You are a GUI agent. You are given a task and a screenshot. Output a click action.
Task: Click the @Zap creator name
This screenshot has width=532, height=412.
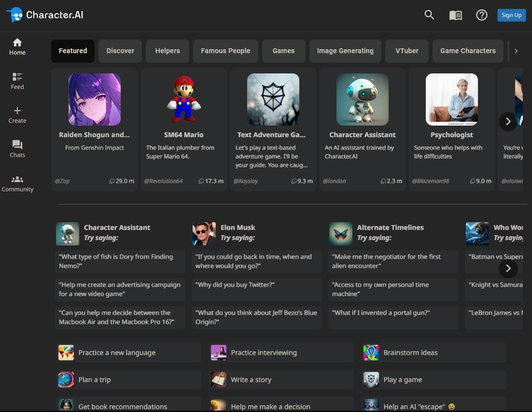click(x=62, y=181)
